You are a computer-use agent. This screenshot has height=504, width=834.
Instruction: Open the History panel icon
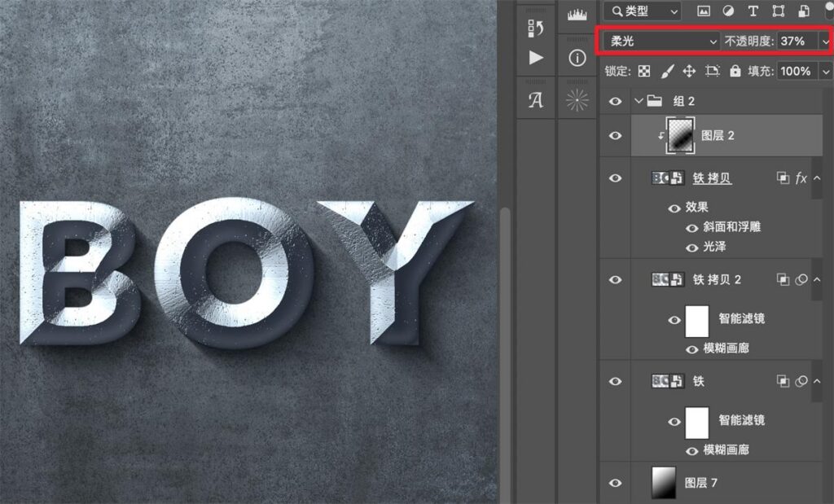536,28
